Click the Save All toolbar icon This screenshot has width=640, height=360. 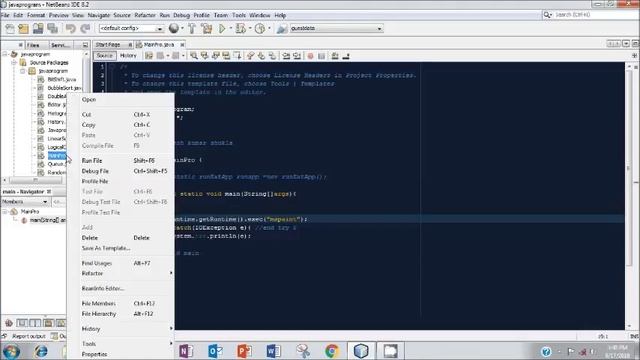click(53, 29)
